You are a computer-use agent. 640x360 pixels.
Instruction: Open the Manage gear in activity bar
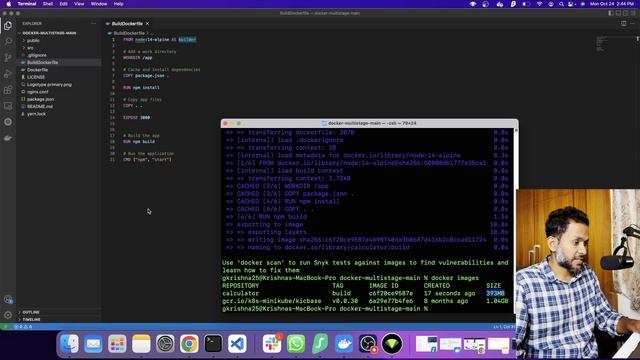pos(8,315)
